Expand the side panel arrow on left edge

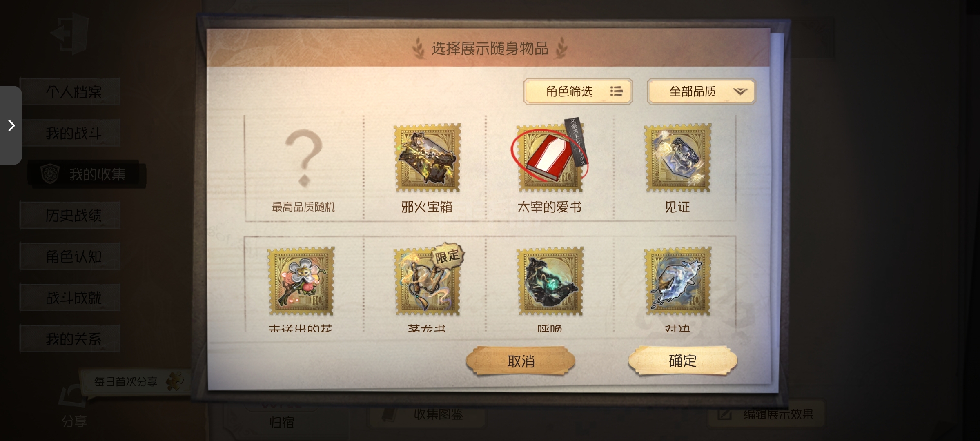click(x=11, y=125)
